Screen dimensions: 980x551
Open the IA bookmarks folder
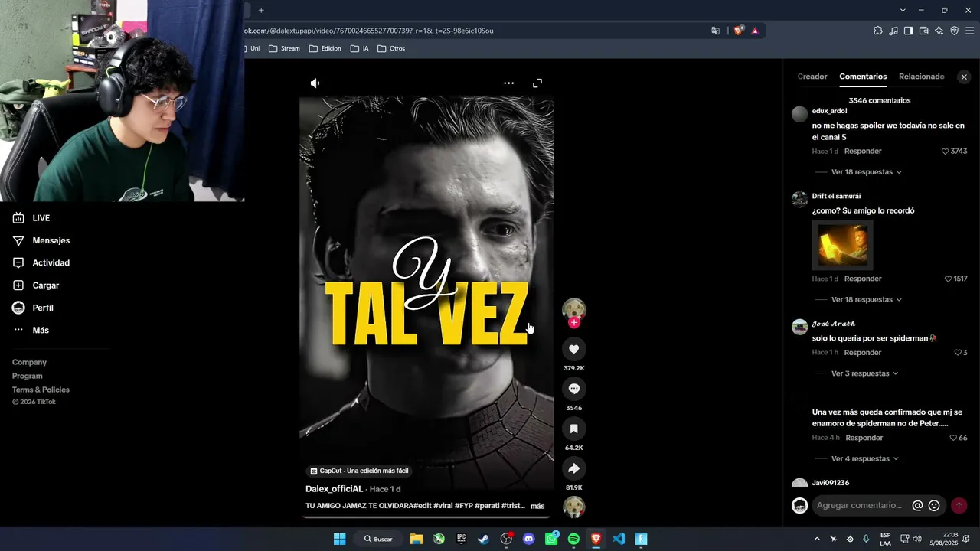360,48
